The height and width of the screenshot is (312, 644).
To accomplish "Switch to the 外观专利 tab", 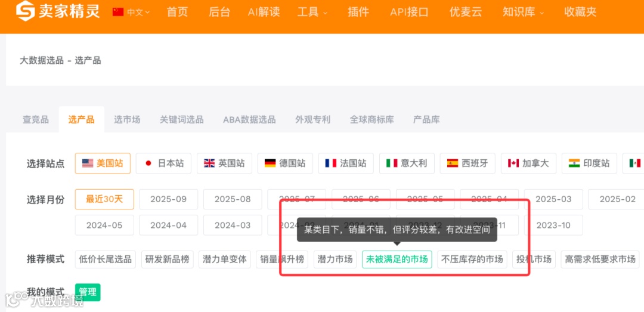I will (312, 120).
